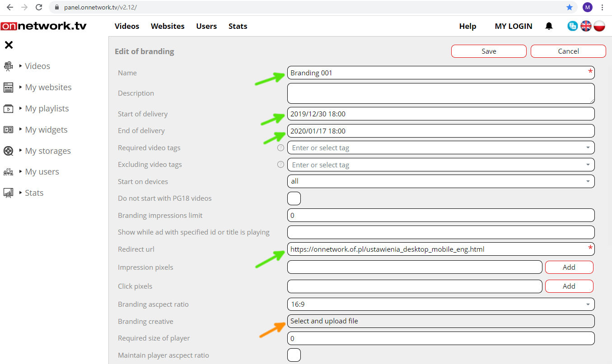This screenshot has height=364, width=612.
Task: Expand the Excluding video tags selector
Action: tap(440, 165)
